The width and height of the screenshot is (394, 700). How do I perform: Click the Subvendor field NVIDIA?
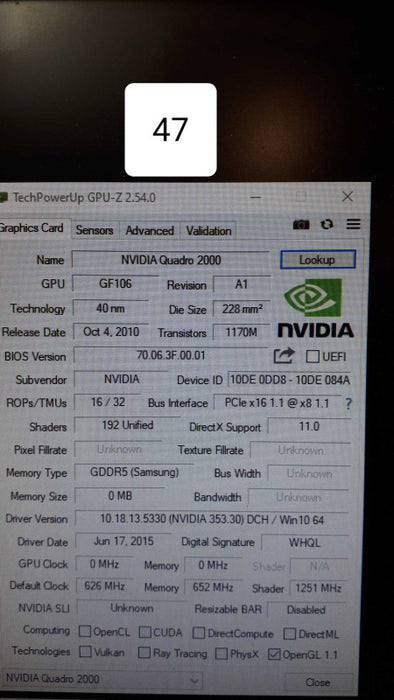point(121,379)
